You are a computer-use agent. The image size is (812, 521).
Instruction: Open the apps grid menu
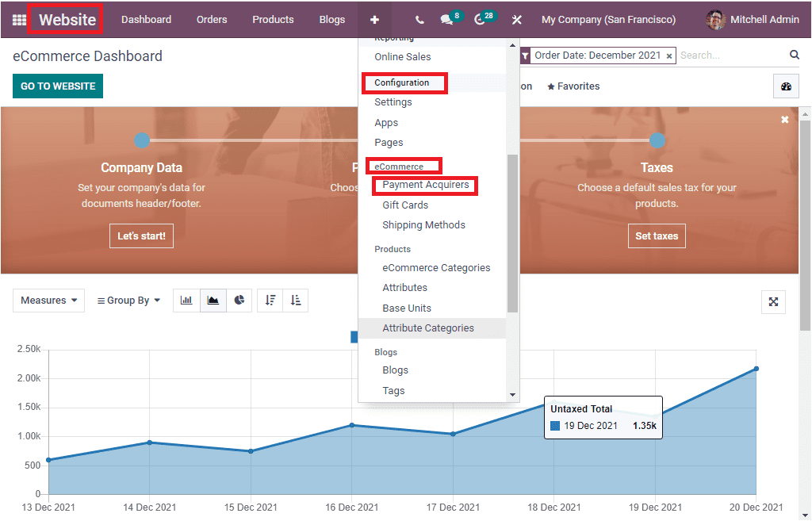[x=17, y=20]
